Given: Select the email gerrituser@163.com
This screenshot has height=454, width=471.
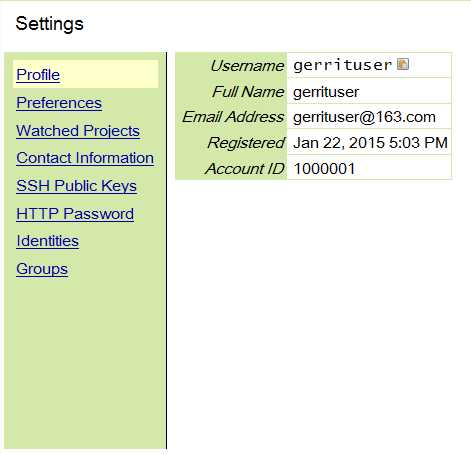Looking at the screenshot, I should point(364,117).
